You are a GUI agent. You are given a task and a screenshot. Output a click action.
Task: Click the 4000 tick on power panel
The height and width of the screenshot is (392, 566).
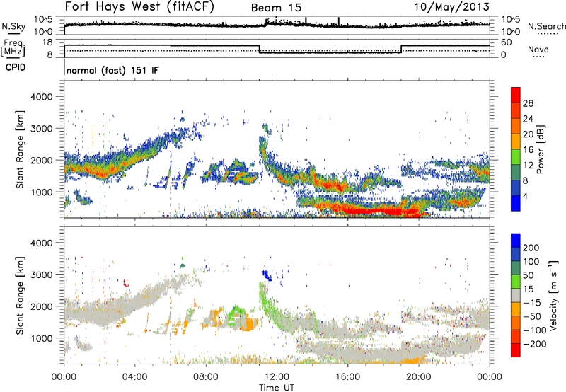point(42,97)
